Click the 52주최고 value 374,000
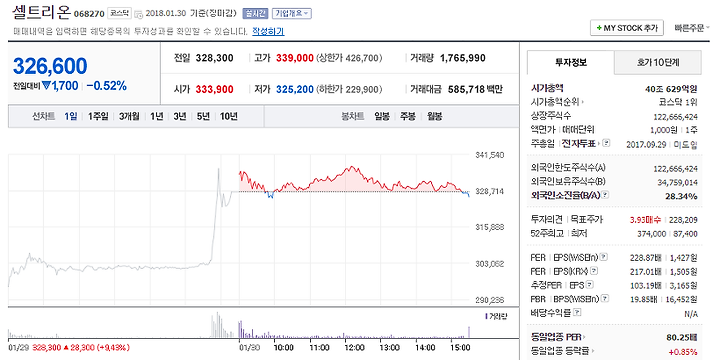 click(652, 234)
